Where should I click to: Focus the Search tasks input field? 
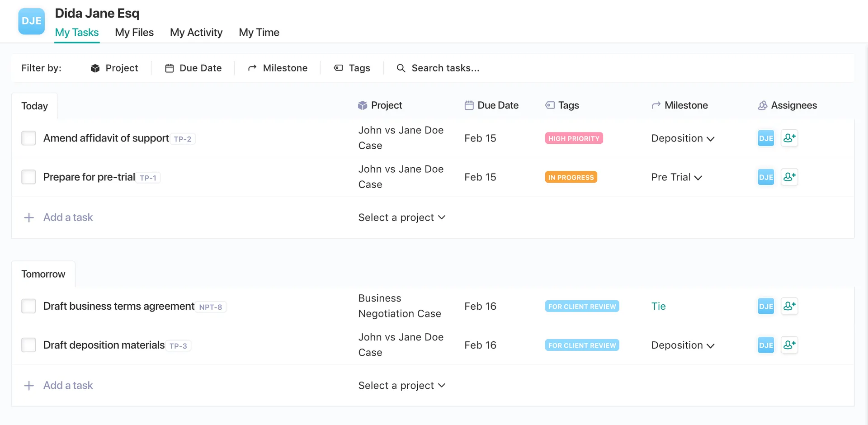click(445, 68)
